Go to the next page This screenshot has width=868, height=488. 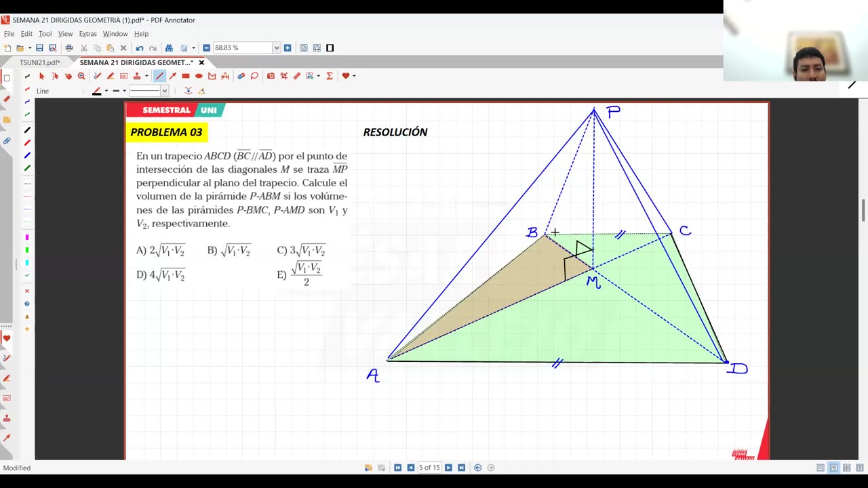click(x=449, y=468)
